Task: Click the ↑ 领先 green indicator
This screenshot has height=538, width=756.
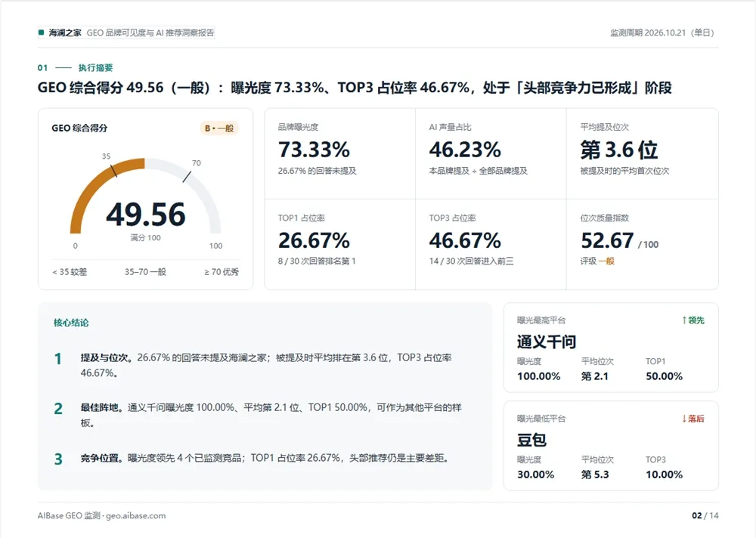Action: pos(693,320)
